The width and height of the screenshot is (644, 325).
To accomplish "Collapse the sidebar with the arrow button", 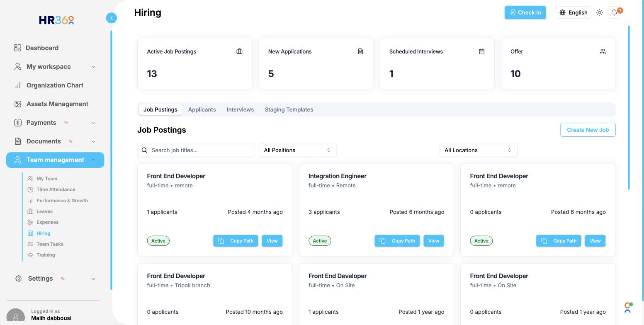I will click(112, 18).
